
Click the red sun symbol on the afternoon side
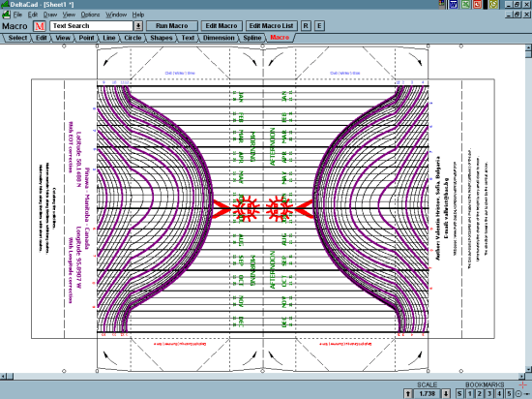tap(279, 207)
